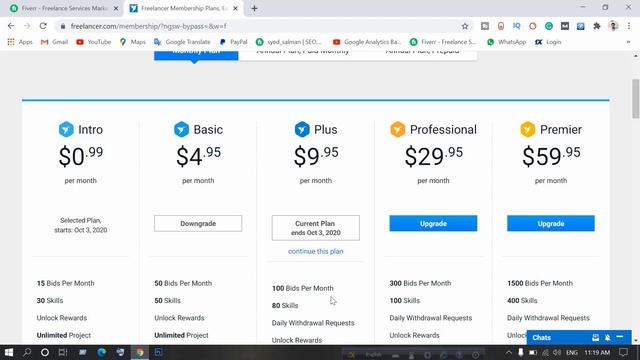Select the Monthly Plan tab
This screenshot has height=360, width=640.
196,55
